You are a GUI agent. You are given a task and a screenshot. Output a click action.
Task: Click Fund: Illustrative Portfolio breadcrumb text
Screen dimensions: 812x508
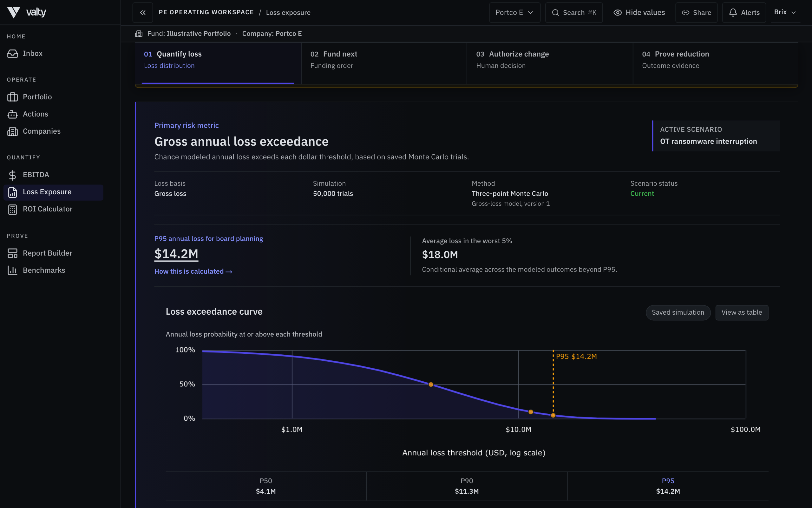pyautogui.click(x=189, y=34)
